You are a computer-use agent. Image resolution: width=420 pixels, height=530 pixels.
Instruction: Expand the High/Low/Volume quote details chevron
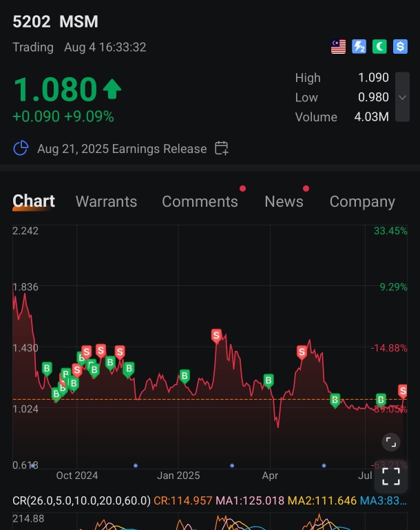pyautogui.click(x=403, y=97)
